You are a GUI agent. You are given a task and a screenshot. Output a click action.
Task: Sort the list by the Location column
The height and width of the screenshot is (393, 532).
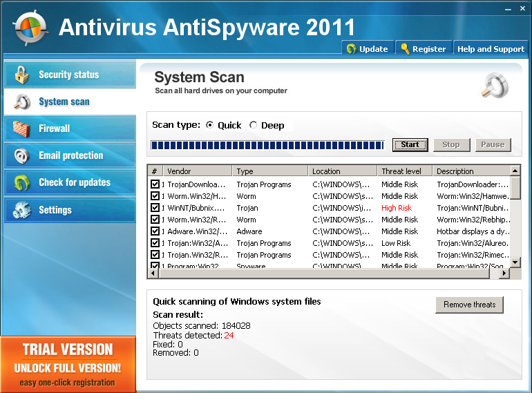pyautogui.click(x=343, y=171)
